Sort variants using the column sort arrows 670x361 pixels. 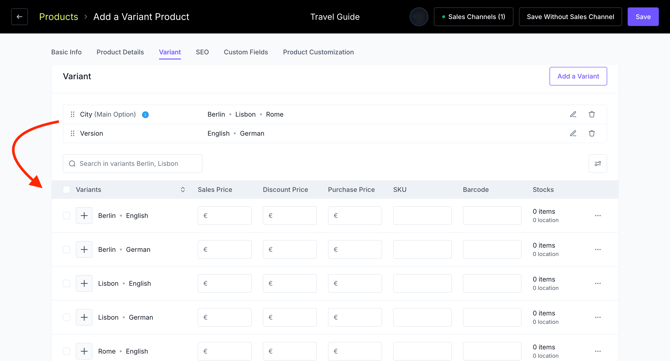pos(183,190)
